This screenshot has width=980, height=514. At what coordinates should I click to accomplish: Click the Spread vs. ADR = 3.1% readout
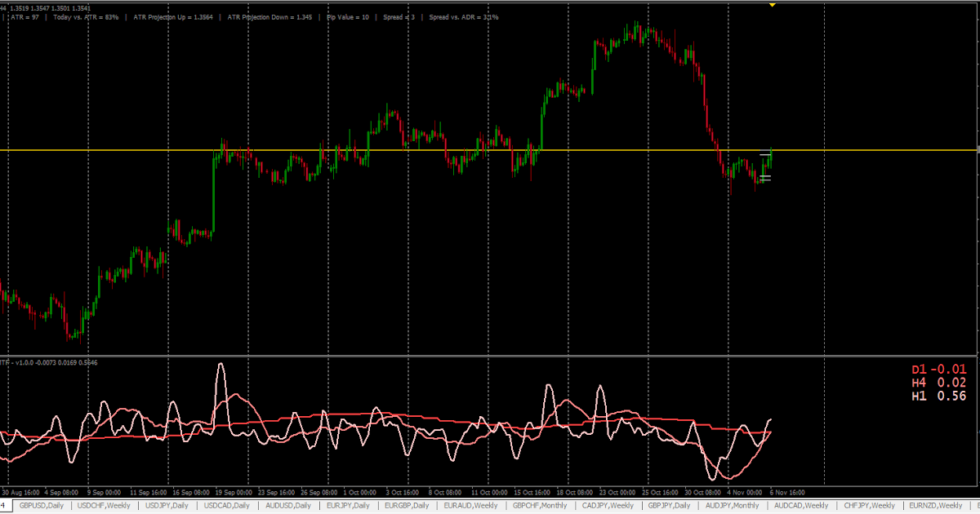(x=464, y=17)
